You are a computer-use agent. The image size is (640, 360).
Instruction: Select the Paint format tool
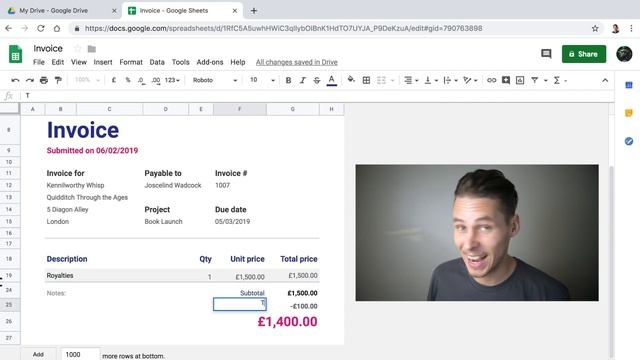coord(58,80)
